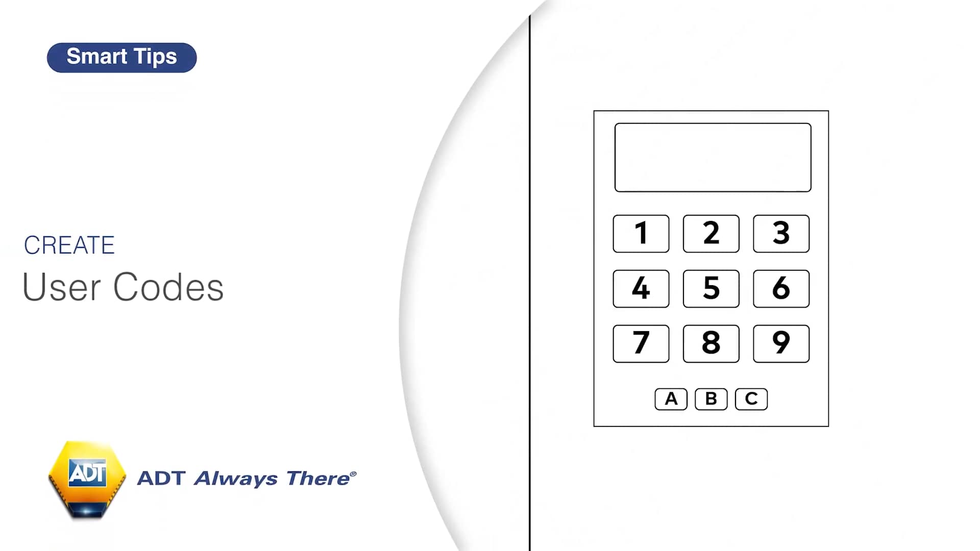
Task: Click the number 4 key
Action: pos(640,288)
